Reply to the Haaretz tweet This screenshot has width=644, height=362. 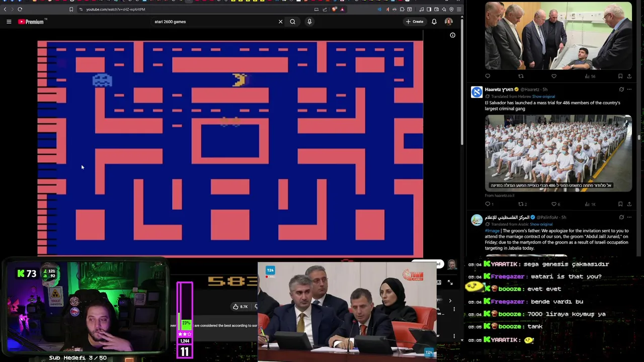488,204
